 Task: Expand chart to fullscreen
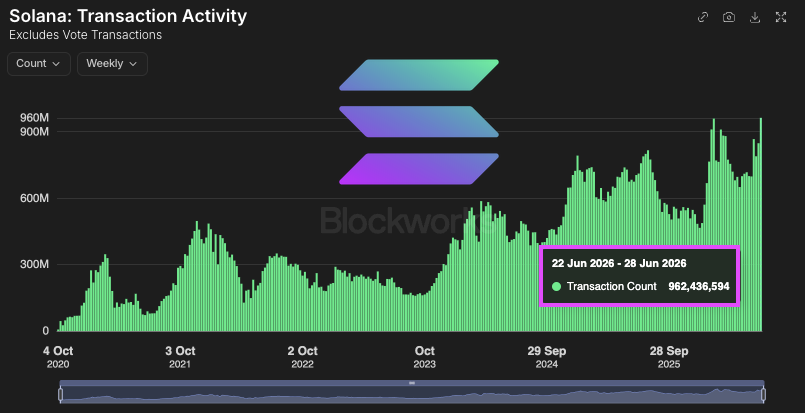[781, 17]
